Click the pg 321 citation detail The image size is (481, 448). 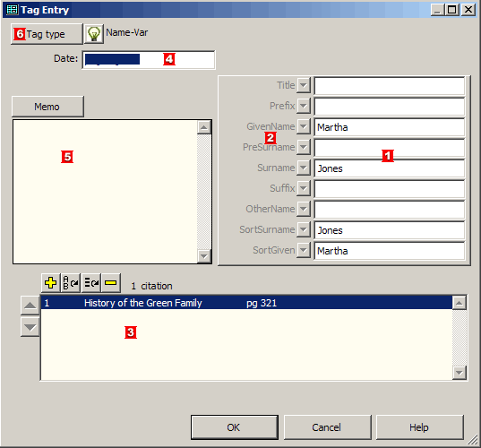pos(262,303)
